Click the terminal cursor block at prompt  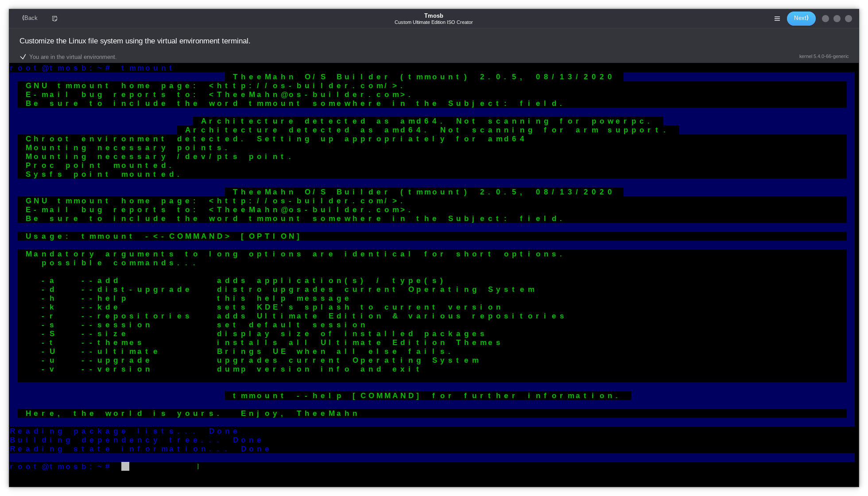pyautogui.click(x=125, y=466)
